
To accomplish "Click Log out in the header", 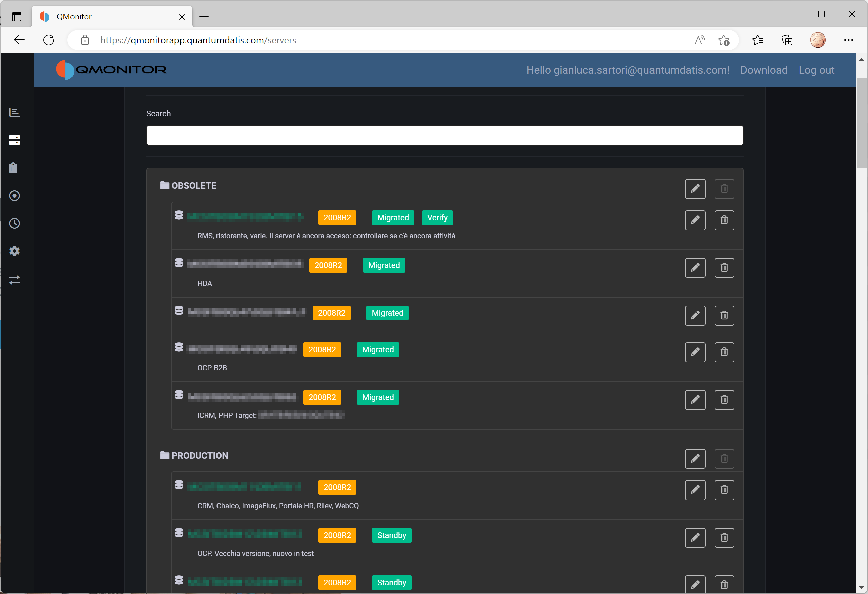I will tap(816, 70).
